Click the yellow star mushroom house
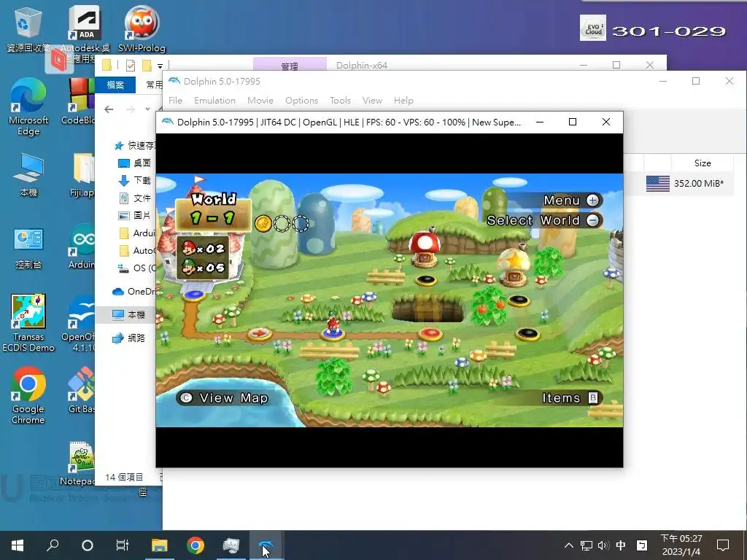The image size is (747, 560). coord(514,267)
